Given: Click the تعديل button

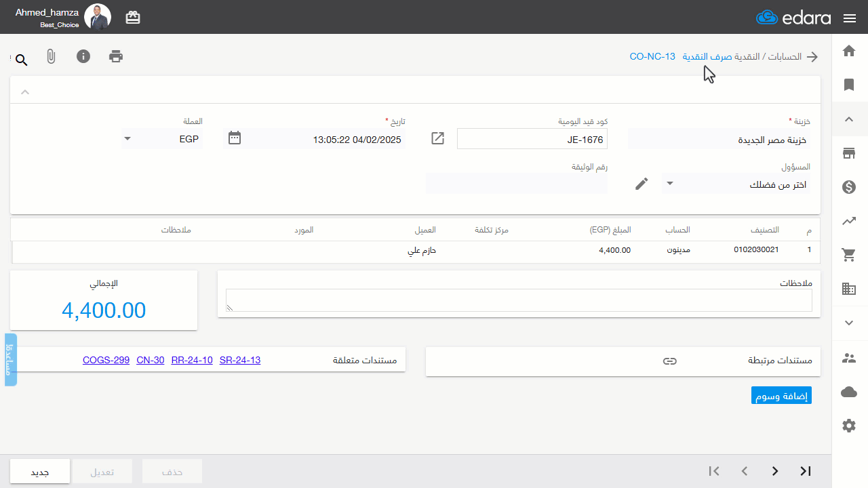Looking at the screenshot, I should coord(102,472).
